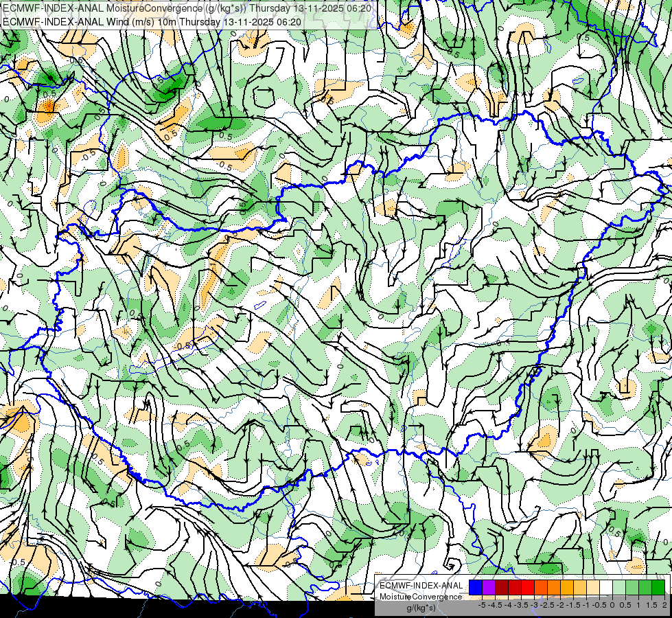Click the legend value label 2
Screen dimensions: 672x618
pos(664,605)
